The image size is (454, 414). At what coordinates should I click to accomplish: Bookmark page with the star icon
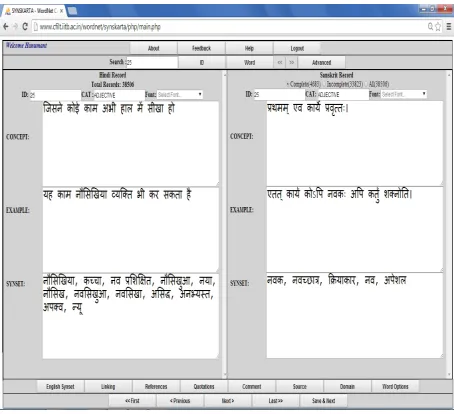point(438,27)
